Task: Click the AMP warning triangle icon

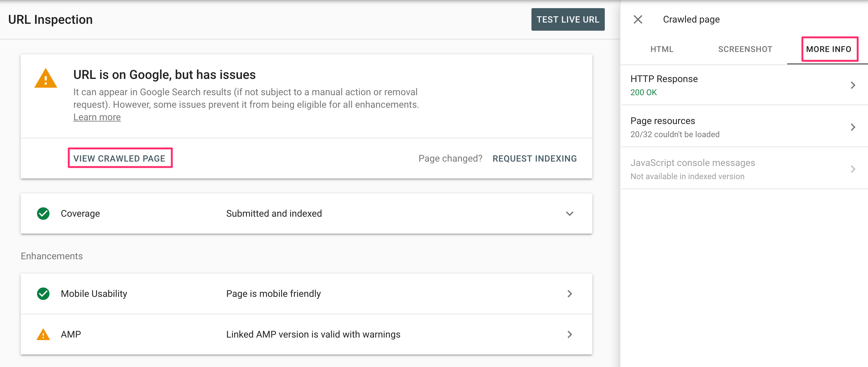Action: [x=43, y=334]
